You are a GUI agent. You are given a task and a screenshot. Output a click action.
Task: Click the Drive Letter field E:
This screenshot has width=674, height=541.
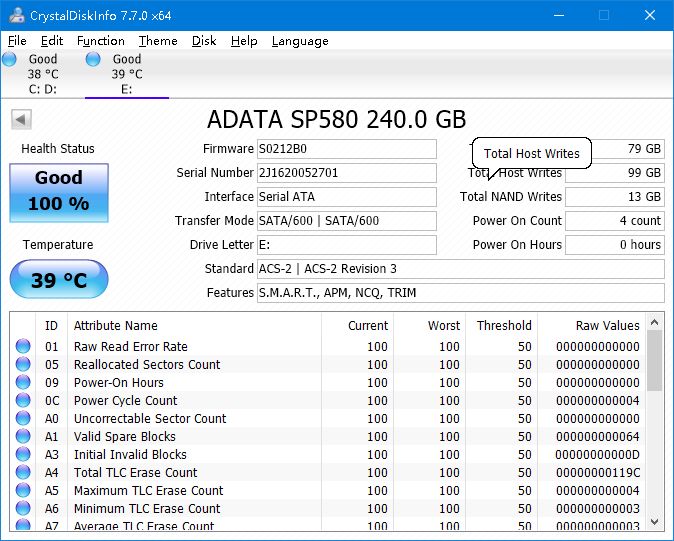(x=346, y=245)
